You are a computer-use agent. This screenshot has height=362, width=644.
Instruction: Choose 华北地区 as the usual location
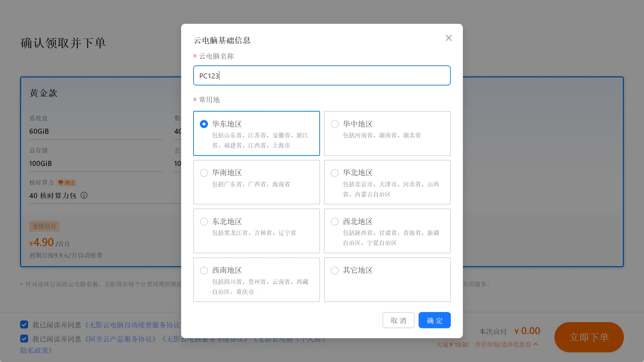(x=335, y=173)
